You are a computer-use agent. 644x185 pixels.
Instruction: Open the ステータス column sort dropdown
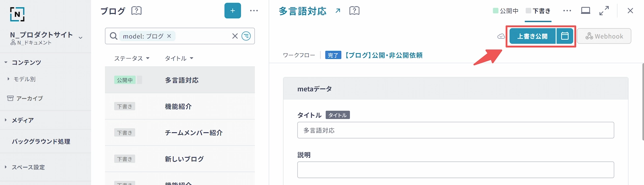[x=132, y=58]
